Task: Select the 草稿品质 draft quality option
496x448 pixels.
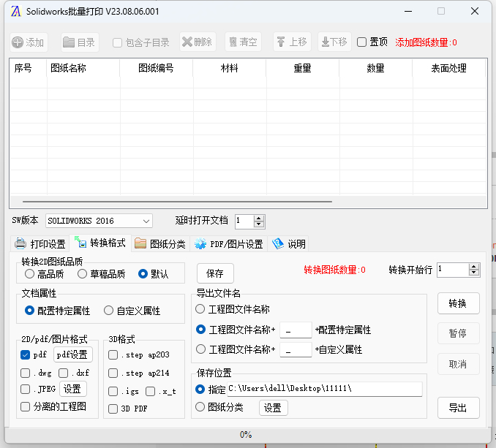Action: pyautogui.click(x=82, y=274)
